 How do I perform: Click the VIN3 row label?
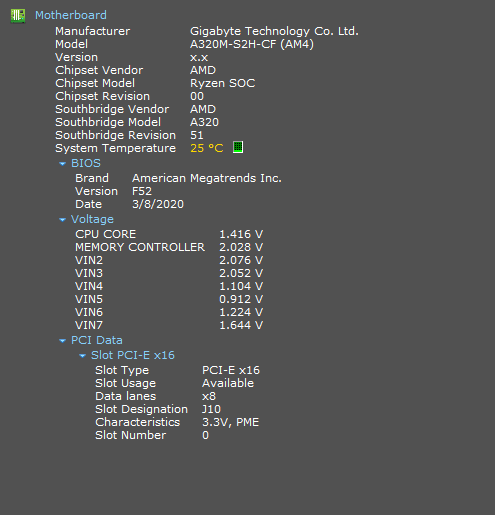tap(89, 273)
